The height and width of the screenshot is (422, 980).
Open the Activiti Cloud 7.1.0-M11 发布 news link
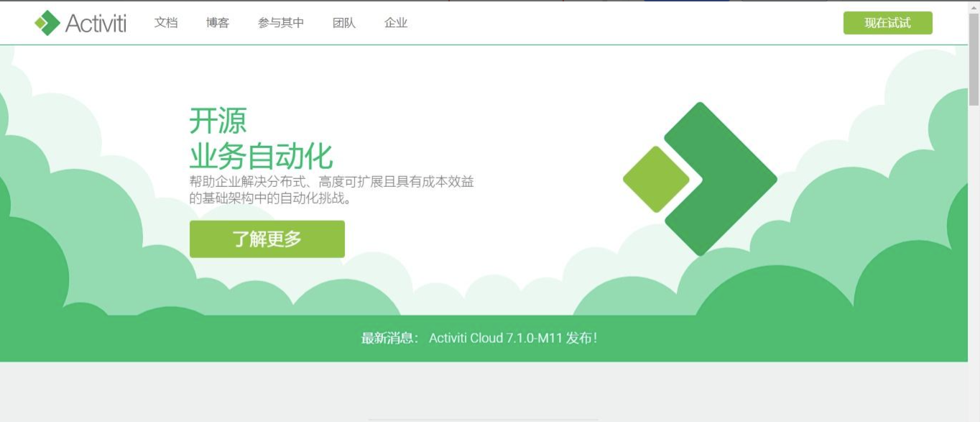pos(513,338)
